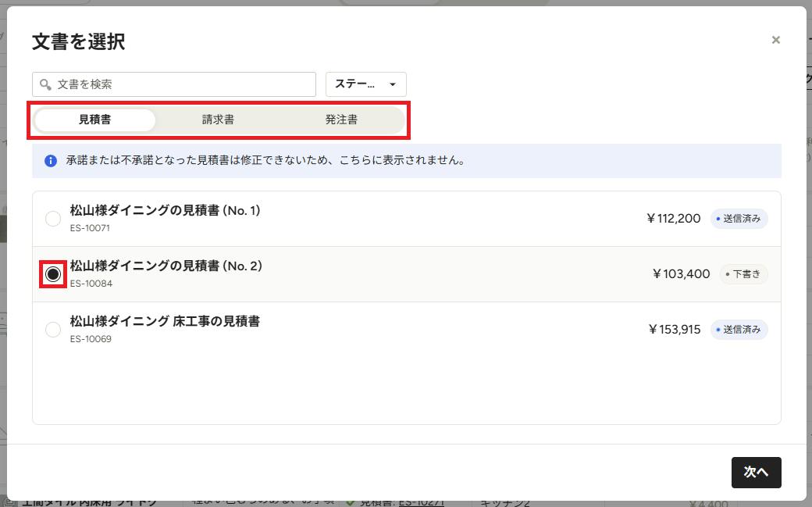812x507 pixels.
Task: Click the 松山様ダイニング 床工事の見積書 title
Action: 165,321
